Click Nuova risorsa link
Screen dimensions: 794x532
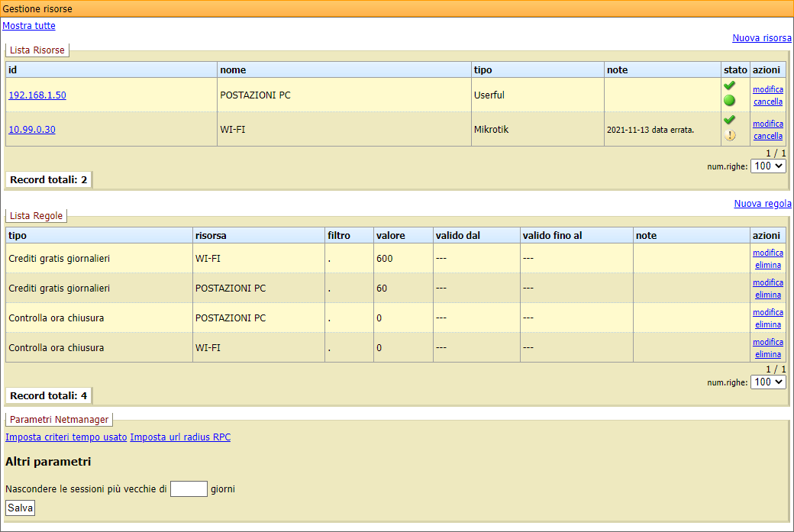tap(761, 37)
